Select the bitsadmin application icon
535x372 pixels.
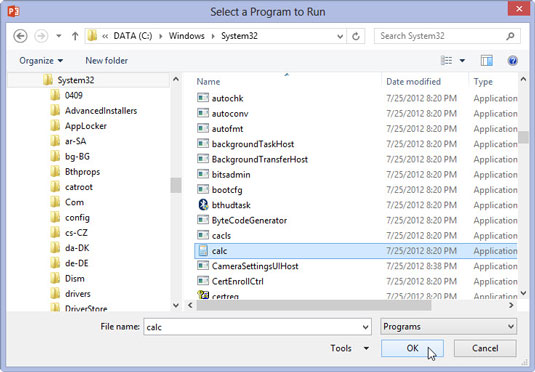[203, 174]
